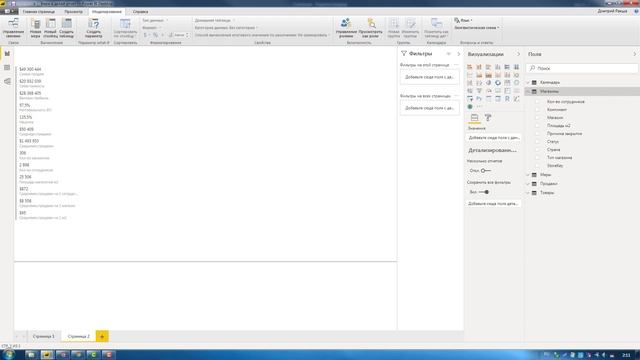The height and width of the screenshot is (360, 640).
Task: Switch to Data view in left sidebar
Action: point(7,68)
